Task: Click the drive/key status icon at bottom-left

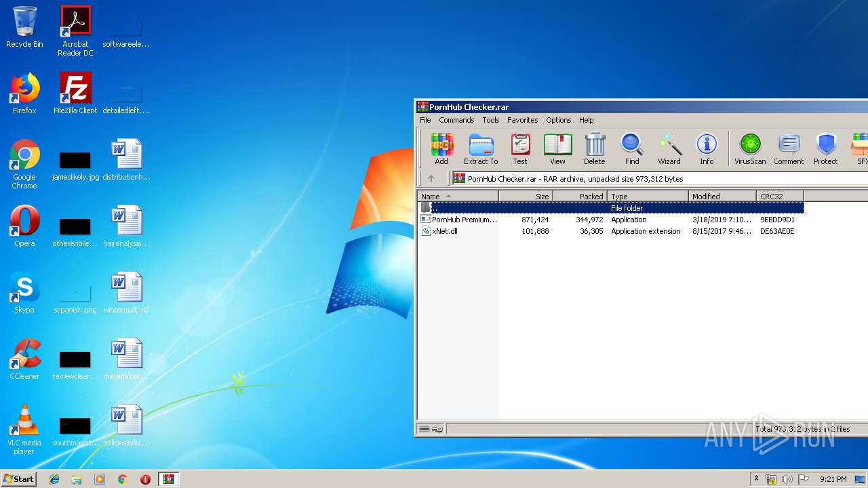Action: [x=431, y=429]
